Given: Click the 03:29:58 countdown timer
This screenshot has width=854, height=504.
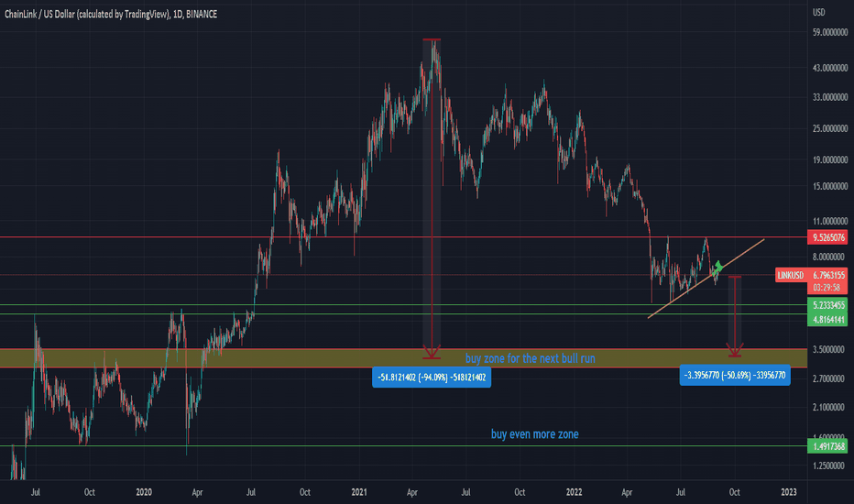Looking at the screenshot, I should [827, 288].
